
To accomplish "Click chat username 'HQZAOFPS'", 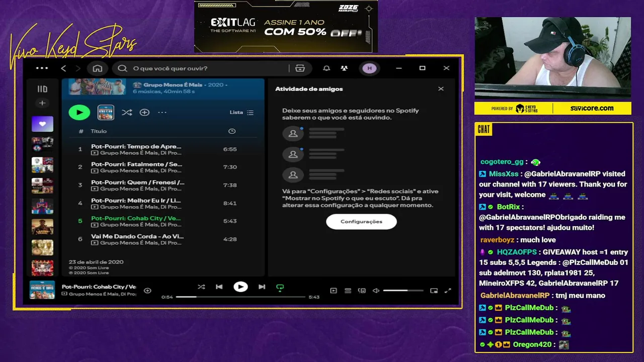I will pyautogui.click(x=517, y=252).
